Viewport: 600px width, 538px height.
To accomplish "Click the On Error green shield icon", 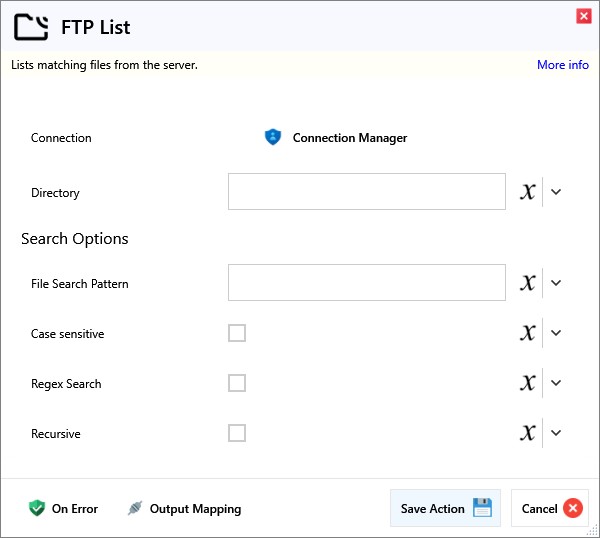I will 37,509.
